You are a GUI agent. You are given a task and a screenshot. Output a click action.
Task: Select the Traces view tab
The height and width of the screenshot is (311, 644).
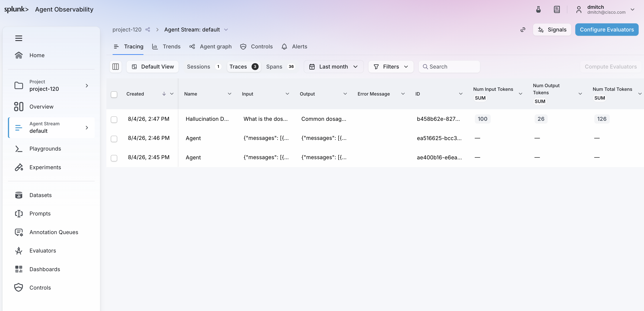click(x=244, y=67)
